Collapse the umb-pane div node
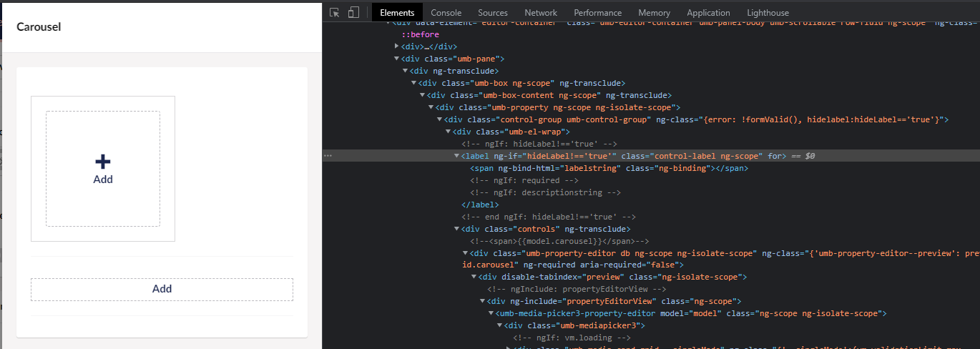The height and width of the screenshot is (349, 980). tap(397, 59)
